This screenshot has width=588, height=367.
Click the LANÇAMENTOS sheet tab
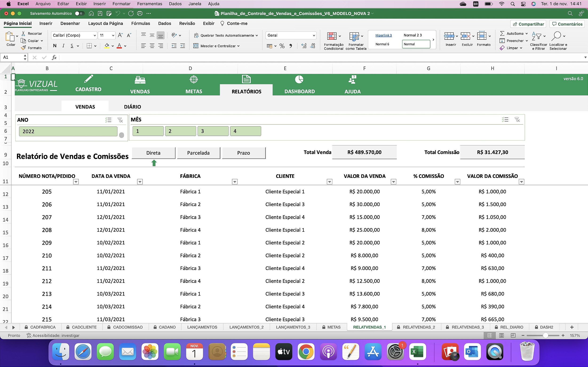[x=202, y=327]
